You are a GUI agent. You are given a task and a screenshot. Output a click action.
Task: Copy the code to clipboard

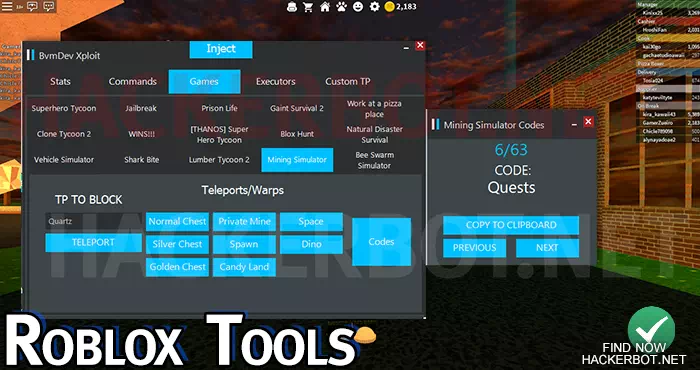(x=511, y=225)
